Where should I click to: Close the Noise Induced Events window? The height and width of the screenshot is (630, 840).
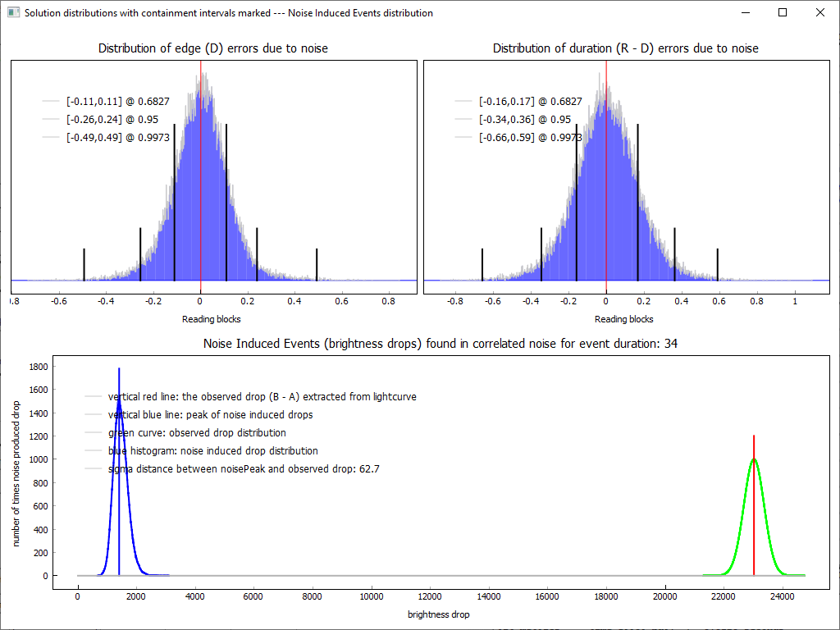[819, 13]
